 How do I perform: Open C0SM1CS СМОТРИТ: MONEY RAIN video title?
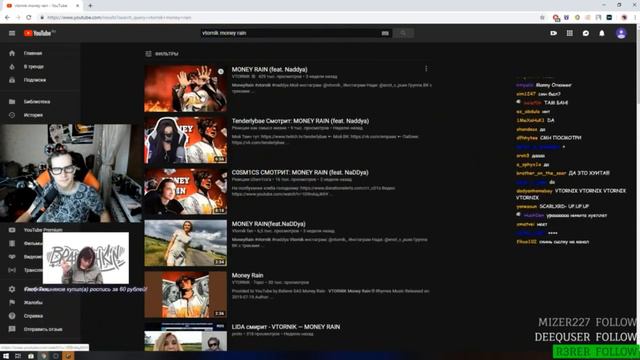pos(300,172)
